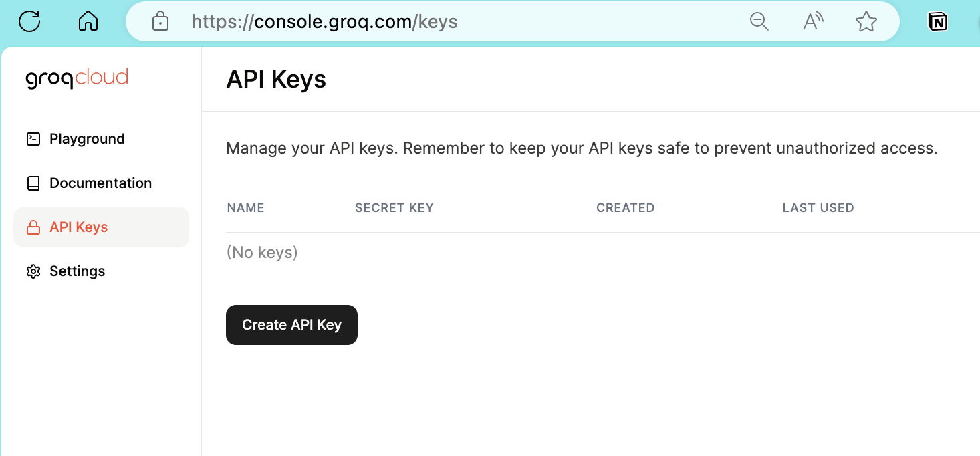Click the browser home icon
This screenshot has height=456, width=980.
click(x=88, y=21)
